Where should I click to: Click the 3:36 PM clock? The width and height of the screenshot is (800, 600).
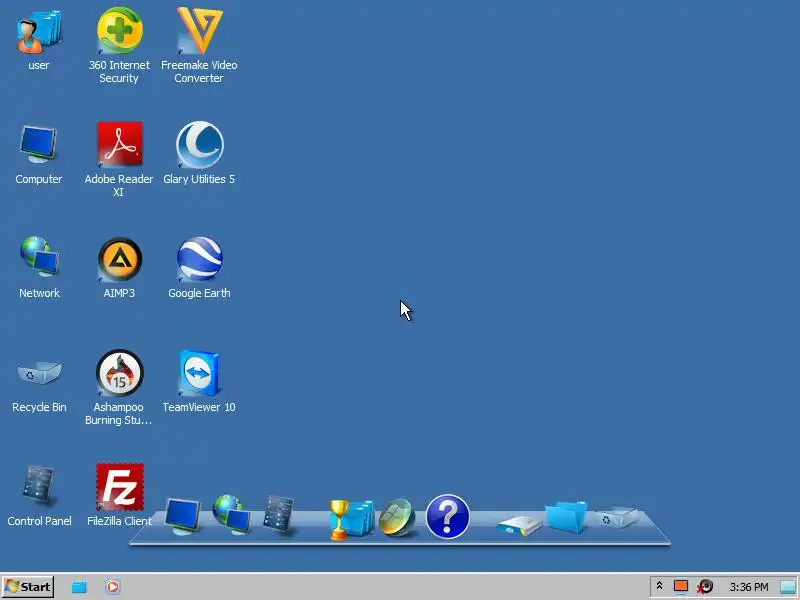[x=748, y=587]
